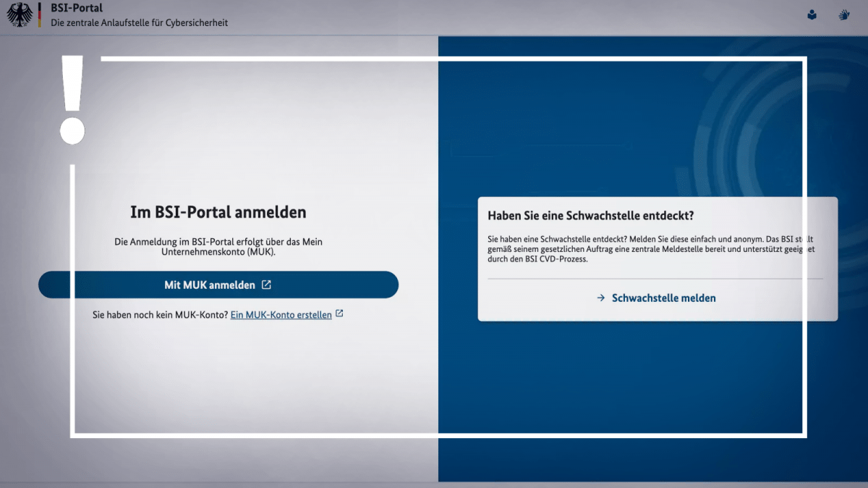The height and width of the screenshot is (488, 868).
Task: Click the description mentioning Mein Unternehmenskonto
Action: 218,246
